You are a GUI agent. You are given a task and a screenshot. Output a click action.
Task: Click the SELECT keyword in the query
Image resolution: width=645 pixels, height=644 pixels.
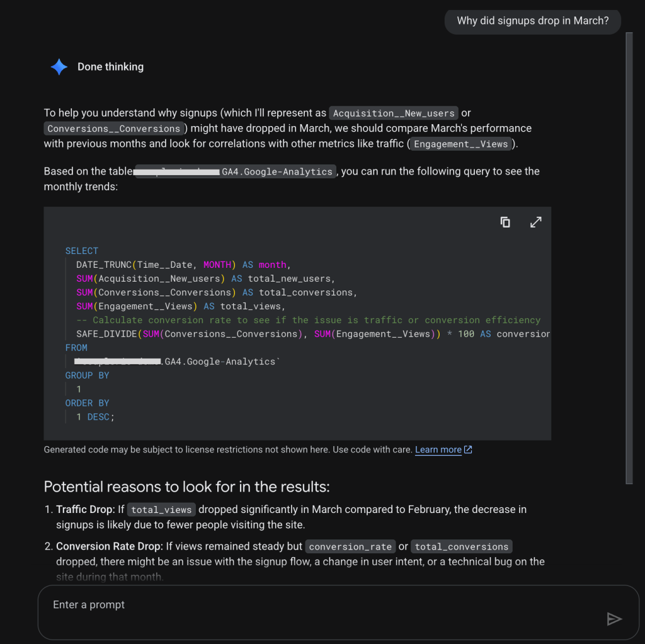(81, 251)
